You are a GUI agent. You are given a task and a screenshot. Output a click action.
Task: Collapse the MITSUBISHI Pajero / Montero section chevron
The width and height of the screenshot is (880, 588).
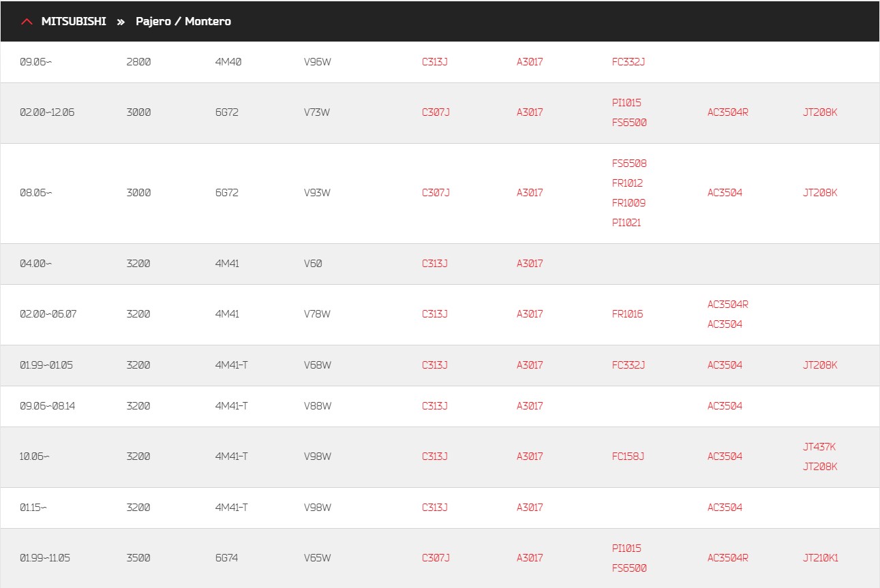coord(27,22)
